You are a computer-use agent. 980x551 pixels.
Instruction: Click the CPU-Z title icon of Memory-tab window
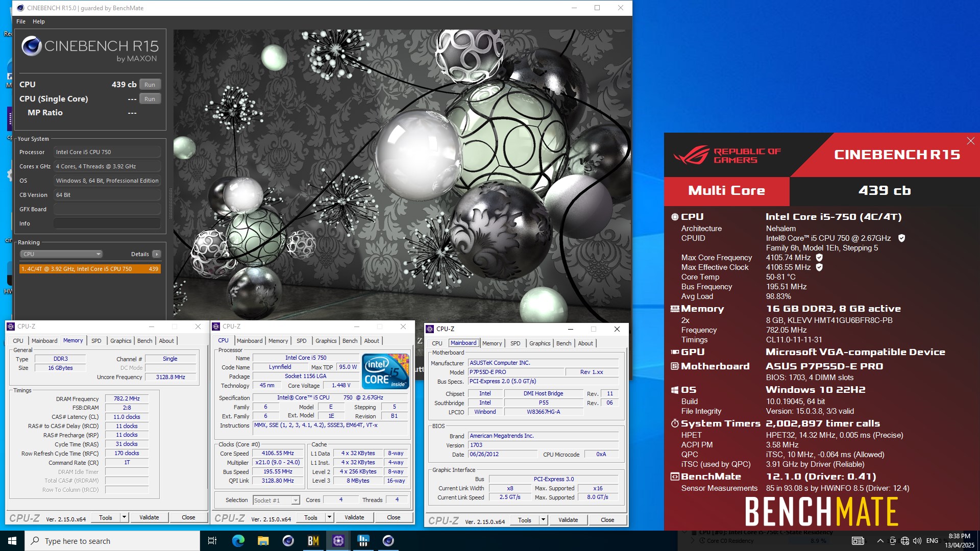click(x=11, y=327)
